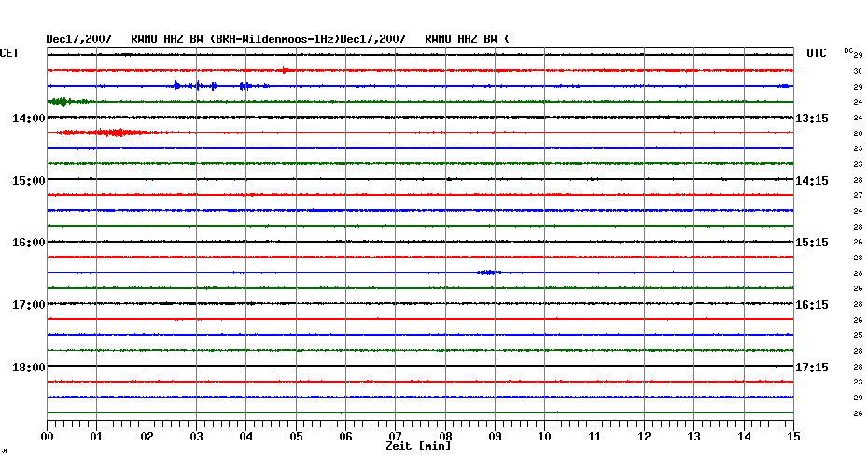Viewport: 868px width, 461px height.
Task: Click minute axis label 13
Action: point(694,437)
